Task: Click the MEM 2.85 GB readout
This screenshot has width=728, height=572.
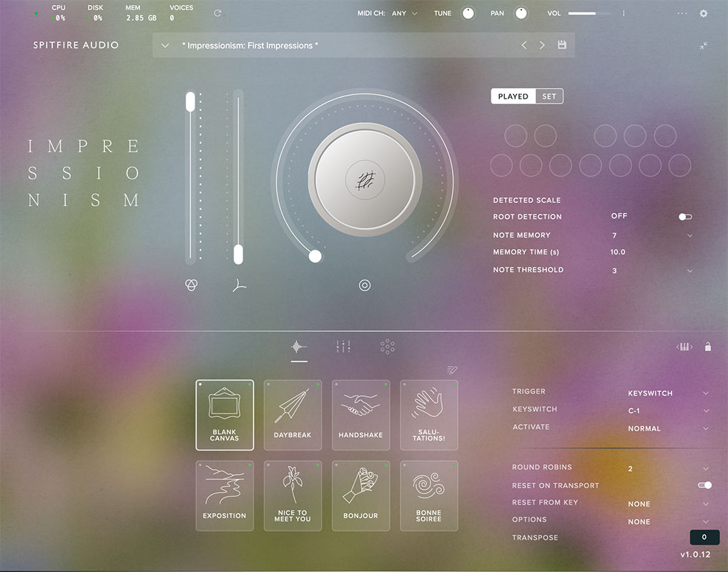Action: 141,18
